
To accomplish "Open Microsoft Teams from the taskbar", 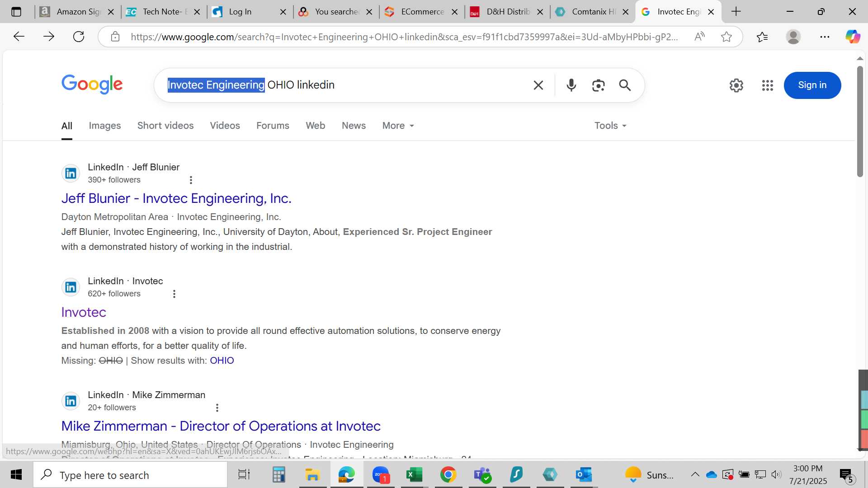I will (482, 475).
